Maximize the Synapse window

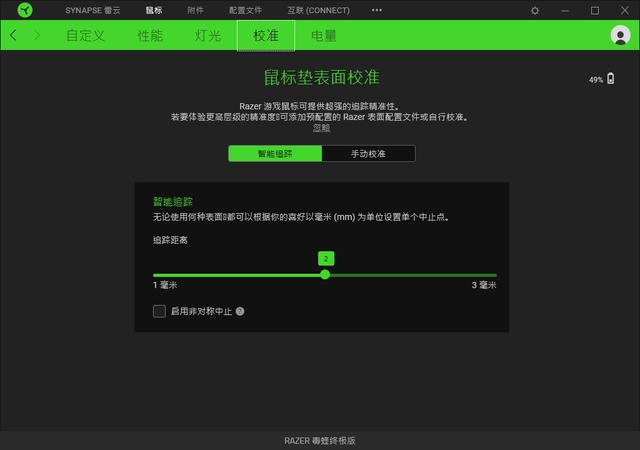(x=595, y=11)
